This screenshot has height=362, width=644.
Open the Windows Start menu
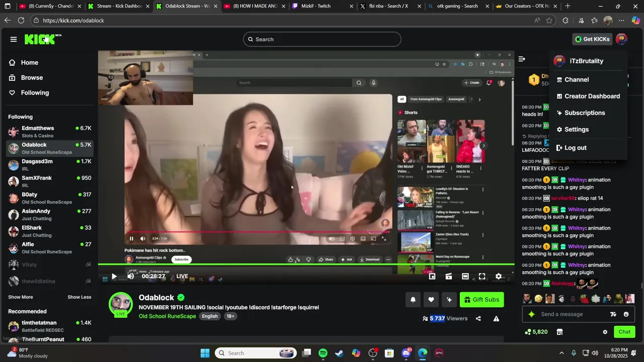tap(205, 353)
